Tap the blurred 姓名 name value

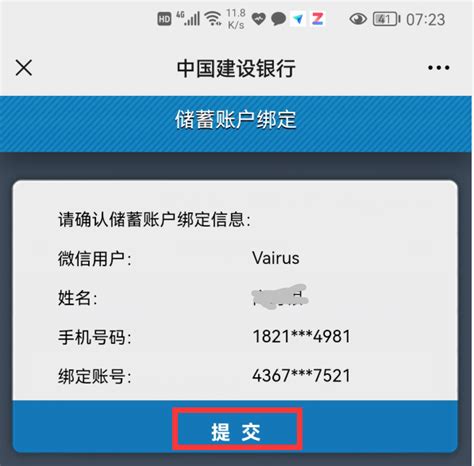tap(279, 296)
